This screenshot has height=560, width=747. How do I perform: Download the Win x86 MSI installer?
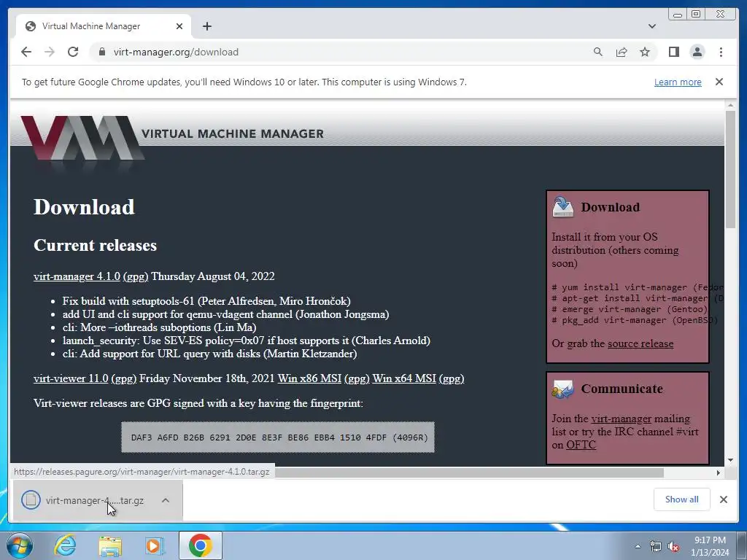(x=309, y=378)
